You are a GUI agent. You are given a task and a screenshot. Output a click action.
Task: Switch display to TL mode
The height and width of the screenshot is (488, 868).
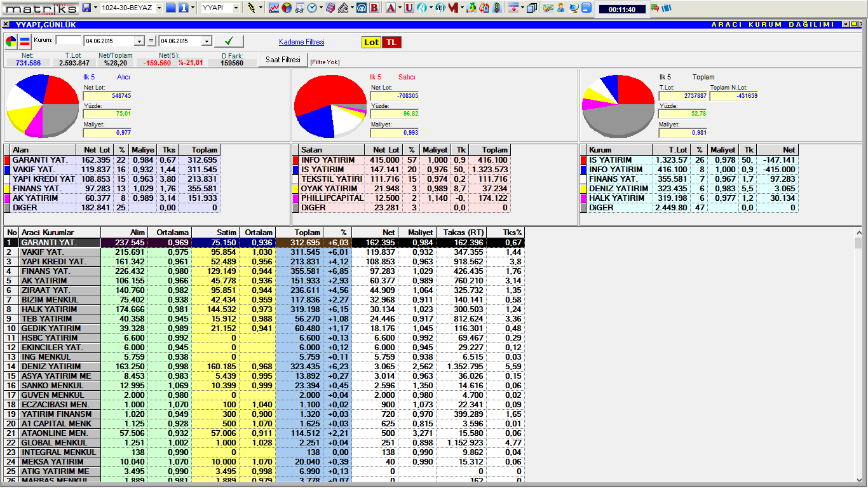coord(391,42)
